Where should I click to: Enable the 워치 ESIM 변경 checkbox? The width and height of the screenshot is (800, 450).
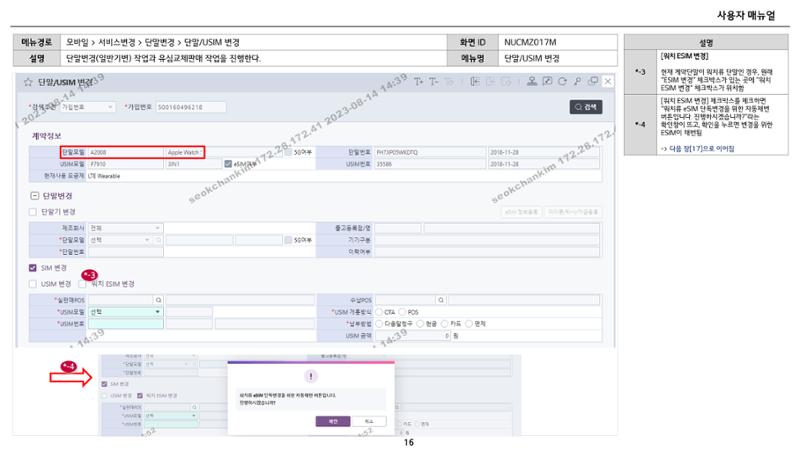tap(82, 284)
